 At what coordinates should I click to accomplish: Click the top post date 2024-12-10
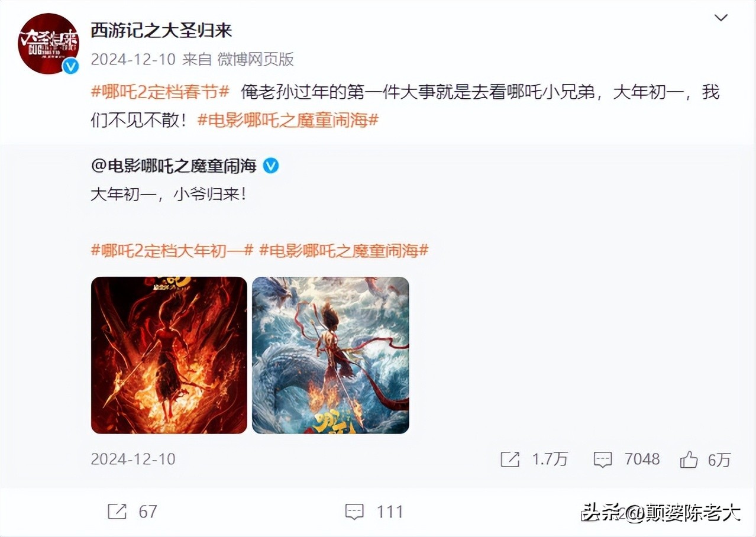[x=133, y=59]
